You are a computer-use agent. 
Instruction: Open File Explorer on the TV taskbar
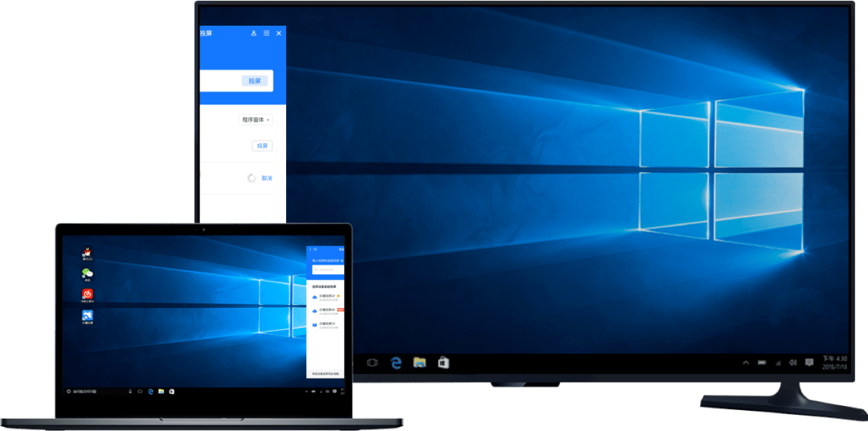pyautogui.click(x=420, y=363)
